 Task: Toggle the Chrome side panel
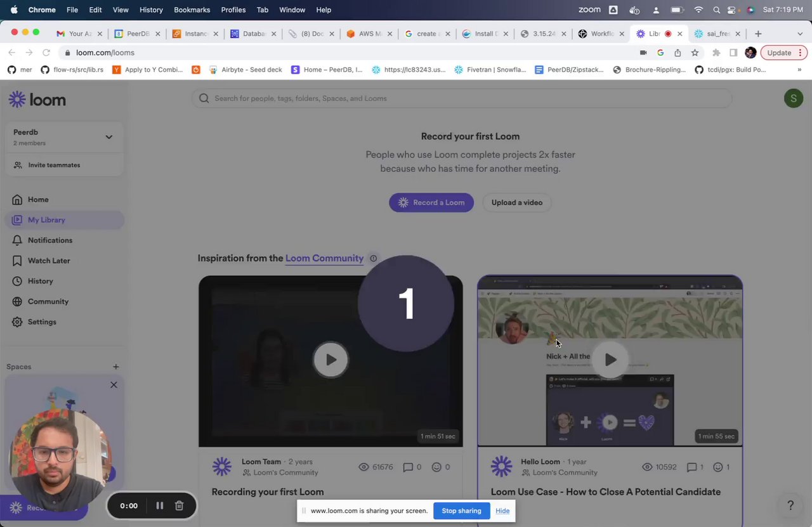tap(733, 53)
